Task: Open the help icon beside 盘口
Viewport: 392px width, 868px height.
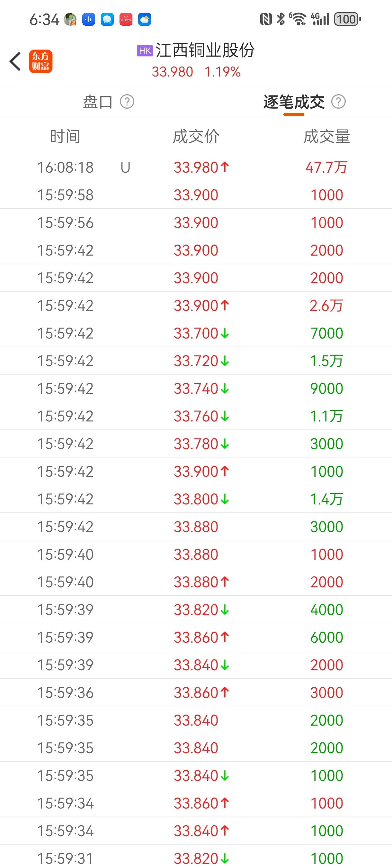Action: coord(127,102)
